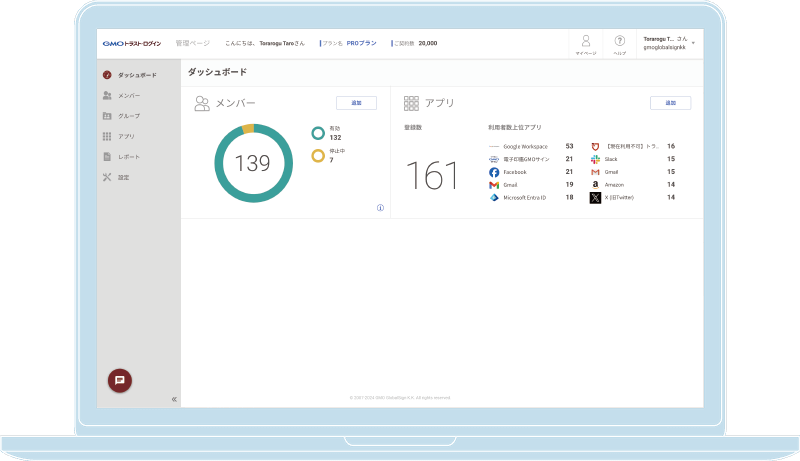Open メンバー in the sidebar
Image resolution: width=800 pixels, height=461 pixels.
click(128, 95)
